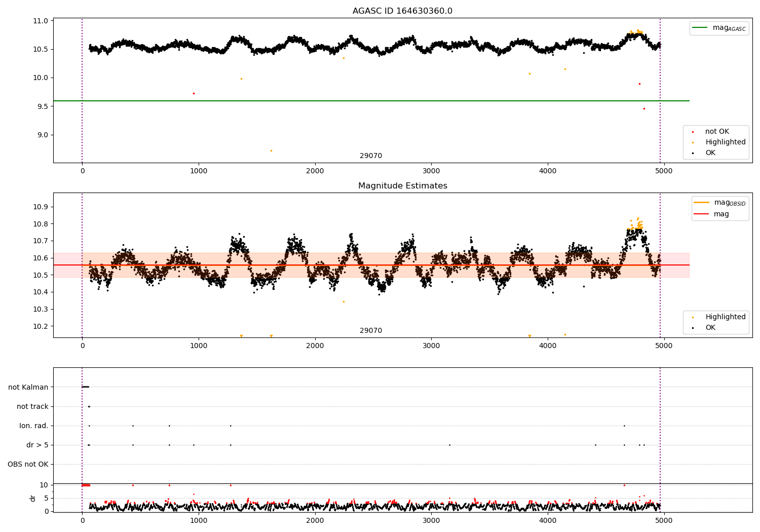Viewport: 760px width, 532px height.
Task: Click the 'OBS not OK' row label
Action: 28,464
